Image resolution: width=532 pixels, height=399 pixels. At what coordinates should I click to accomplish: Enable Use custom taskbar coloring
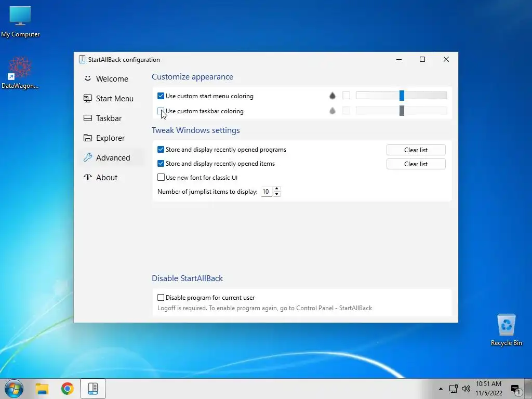(x=161, y=111)
